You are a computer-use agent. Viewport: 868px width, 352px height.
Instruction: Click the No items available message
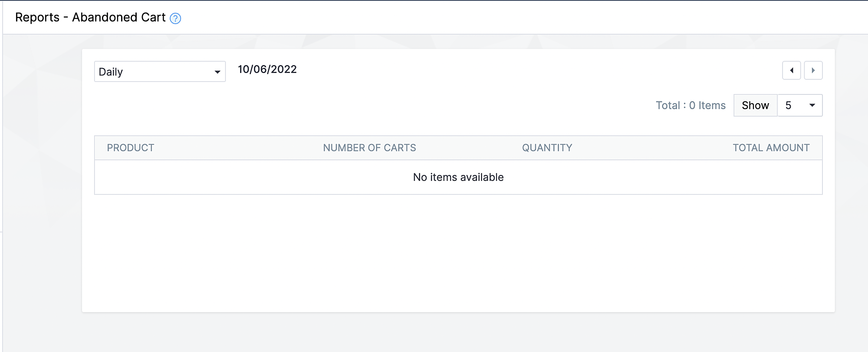click(458, 177)
